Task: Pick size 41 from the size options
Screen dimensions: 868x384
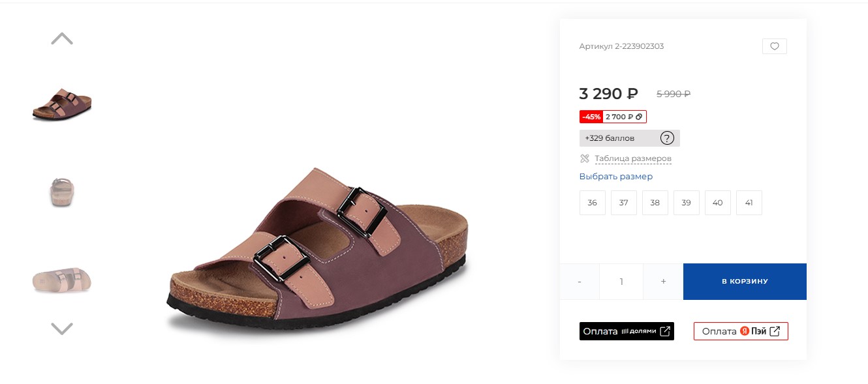Action: [749, 203]
